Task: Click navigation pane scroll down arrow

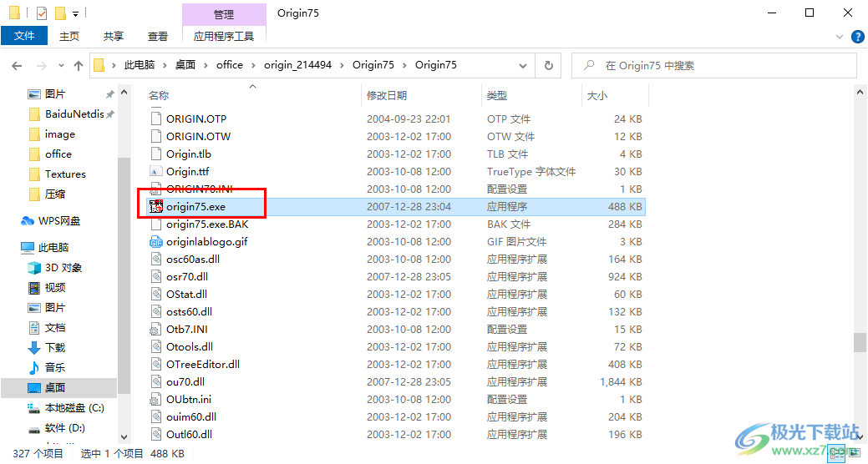Action: click(124, 437)
